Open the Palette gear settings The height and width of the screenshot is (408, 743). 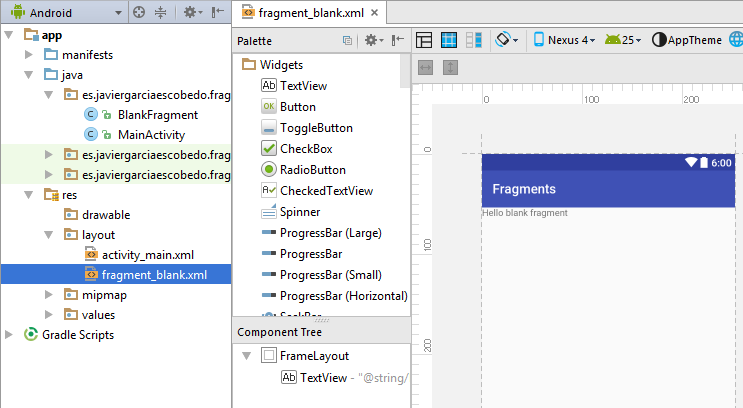tap(372, 40)
